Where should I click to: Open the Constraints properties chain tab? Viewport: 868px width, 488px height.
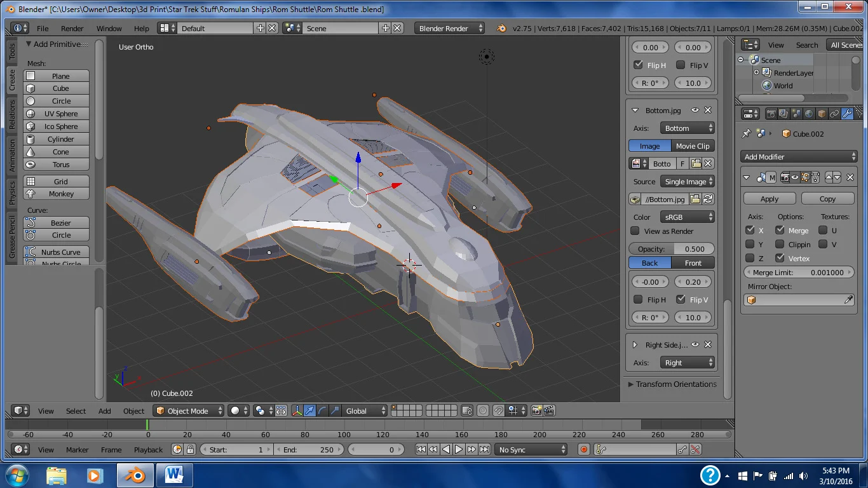coord(834,114)
